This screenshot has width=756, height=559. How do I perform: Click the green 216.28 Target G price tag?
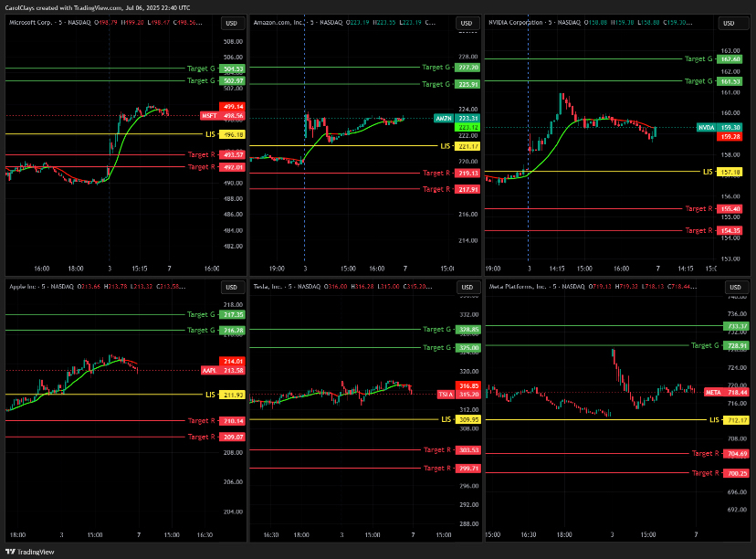232,331
